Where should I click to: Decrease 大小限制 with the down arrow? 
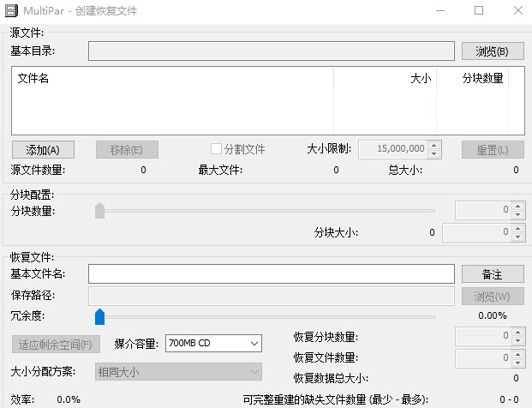click(x=434, y=153)
